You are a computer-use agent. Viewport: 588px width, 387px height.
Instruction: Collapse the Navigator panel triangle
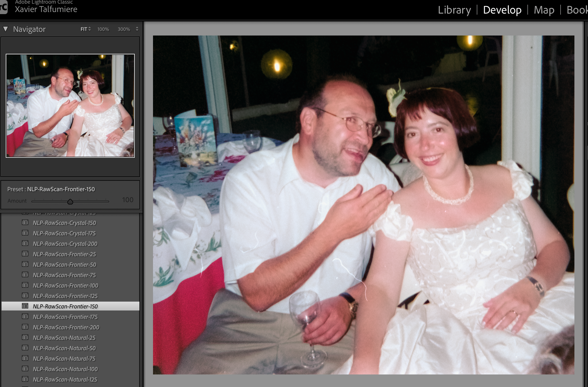coord(5,29)
